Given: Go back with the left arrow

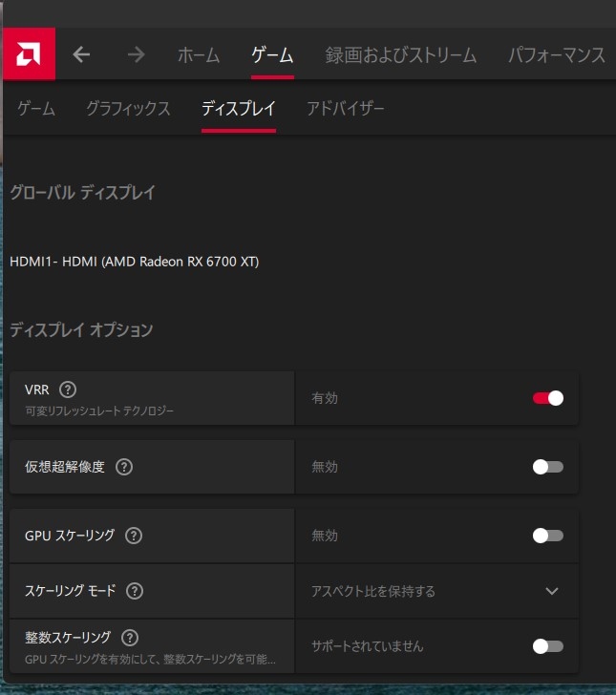Looking at the screenshot, I should click(x=81, y=55).
